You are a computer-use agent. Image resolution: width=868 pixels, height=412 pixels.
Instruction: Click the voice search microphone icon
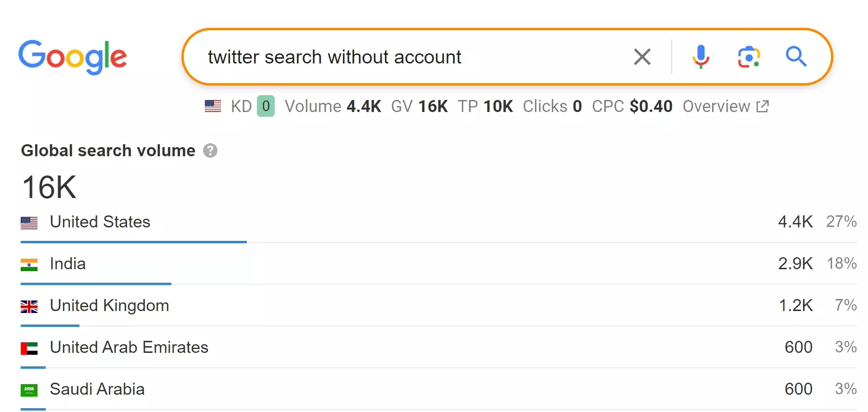click(x=701, y=57)
